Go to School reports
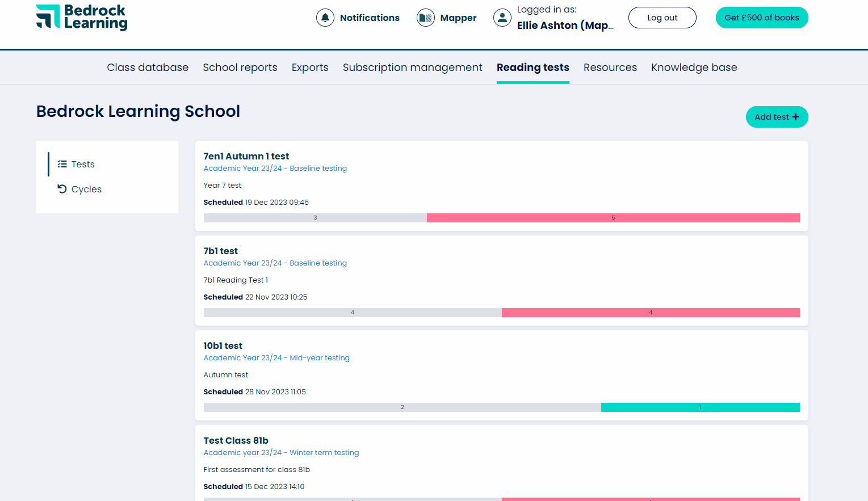The width and height of the screenshot is (868, 501). [240, 68]
